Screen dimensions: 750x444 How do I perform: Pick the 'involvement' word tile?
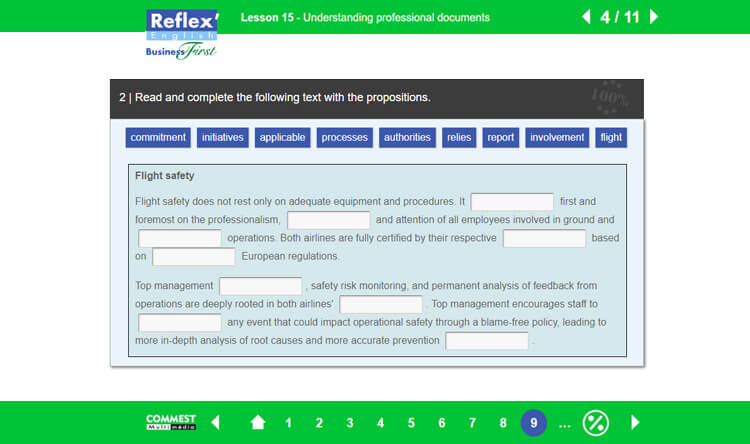point(557,137)
